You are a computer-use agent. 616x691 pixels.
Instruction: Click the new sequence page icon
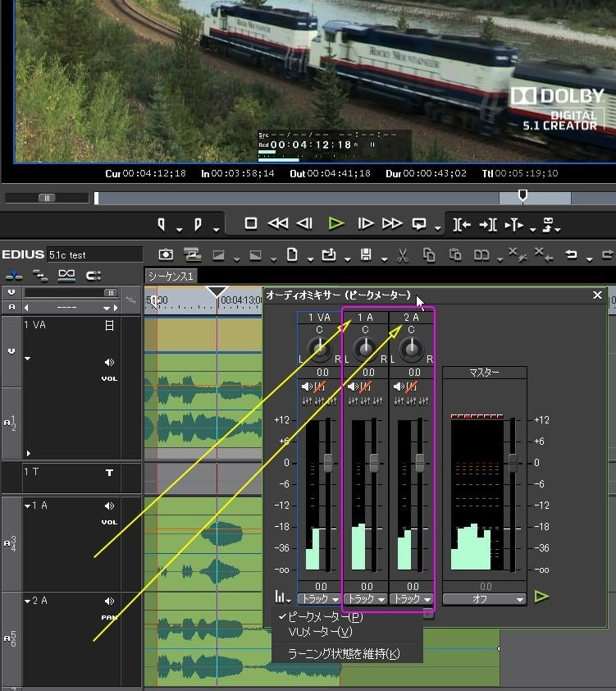tap(292, 254)
